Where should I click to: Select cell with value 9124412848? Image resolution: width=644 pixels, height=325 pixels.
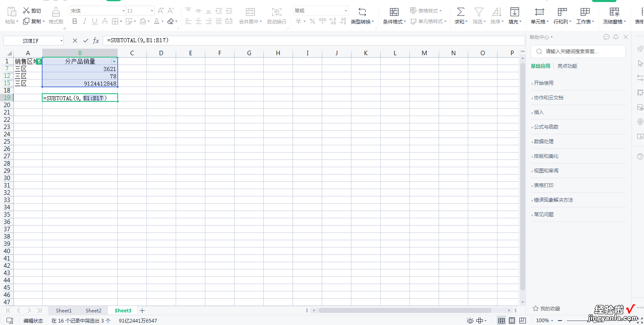(x=80, y=84)
